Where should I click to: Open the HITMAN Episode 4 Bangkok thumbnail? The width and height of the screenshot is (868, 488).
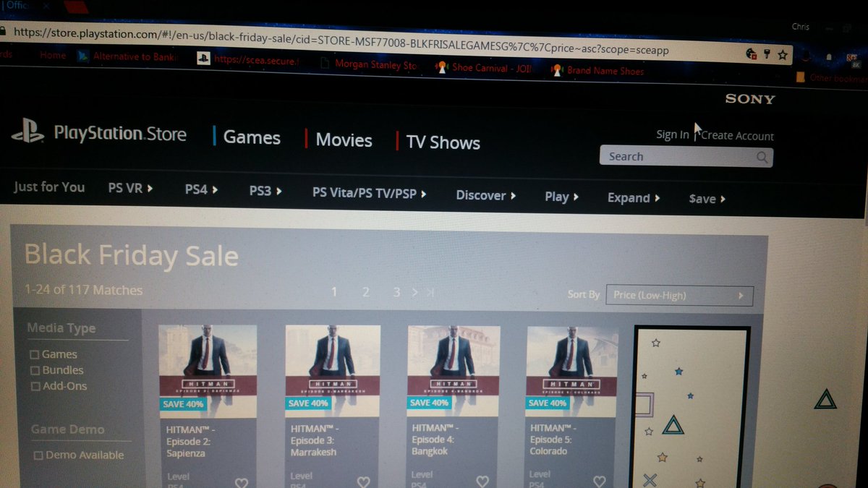coord(454,371)
